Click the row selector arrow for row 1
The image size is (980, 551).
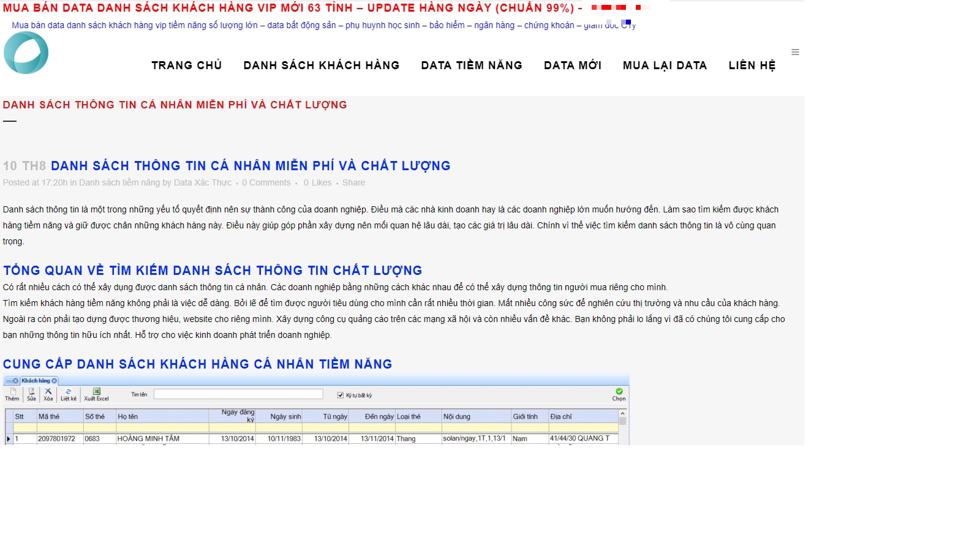click(9, 439)
